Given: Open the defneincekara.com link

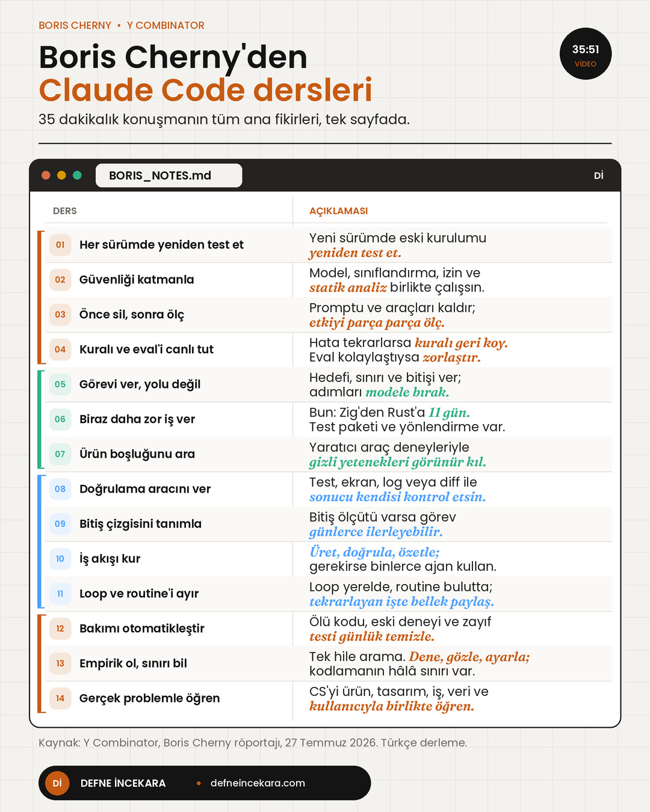Looking at the screenshot, I should tap(258, 783).
